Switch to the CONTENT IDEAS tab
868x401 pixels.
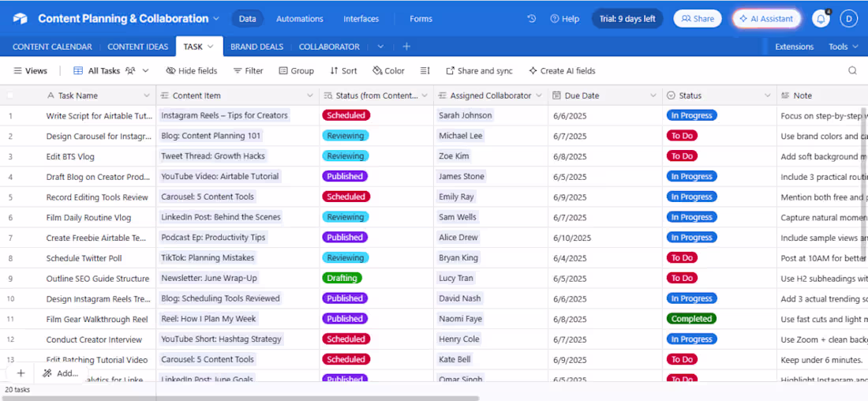coord(138,47)
